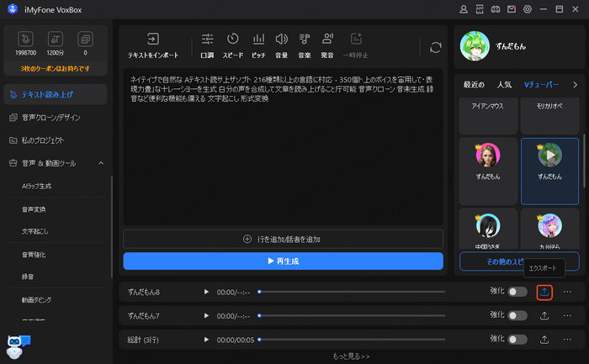The height and width of the screenshot is (364, 589).
Task: Click the clone count 0 icon
Action: pyautogui.click(x=85, y=39)
